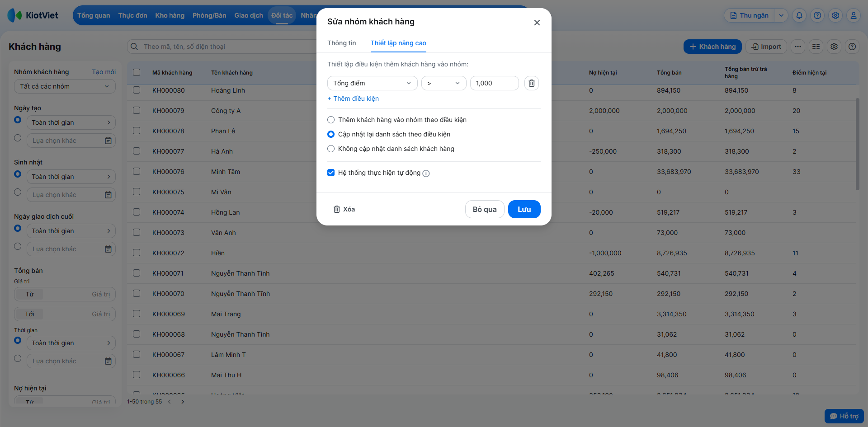
Task: Open the Tổng điểm condition dropdown
Action: pyautogui.click(x=372, y=83)
